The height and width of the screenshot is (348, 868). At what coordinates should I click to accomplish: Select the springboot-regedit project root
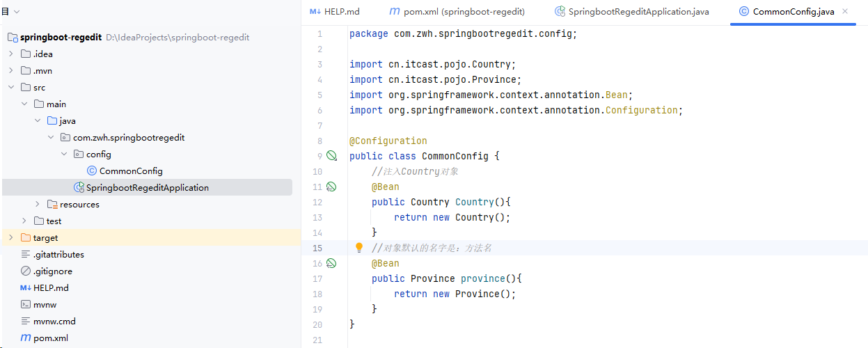pos(61,37)
